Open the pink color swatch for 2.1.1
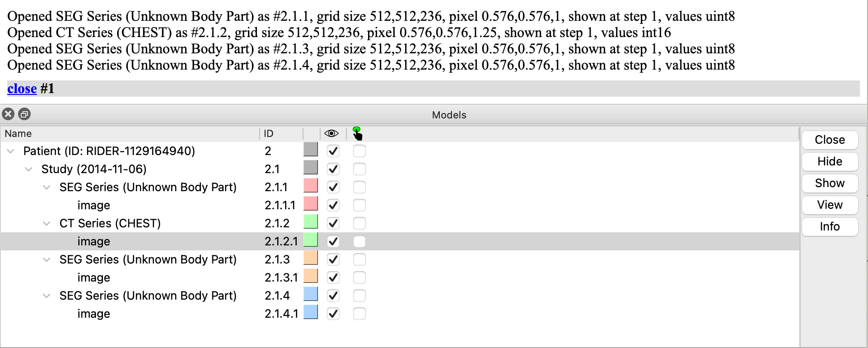Viewport: 868px width, 348px height. 311,186
